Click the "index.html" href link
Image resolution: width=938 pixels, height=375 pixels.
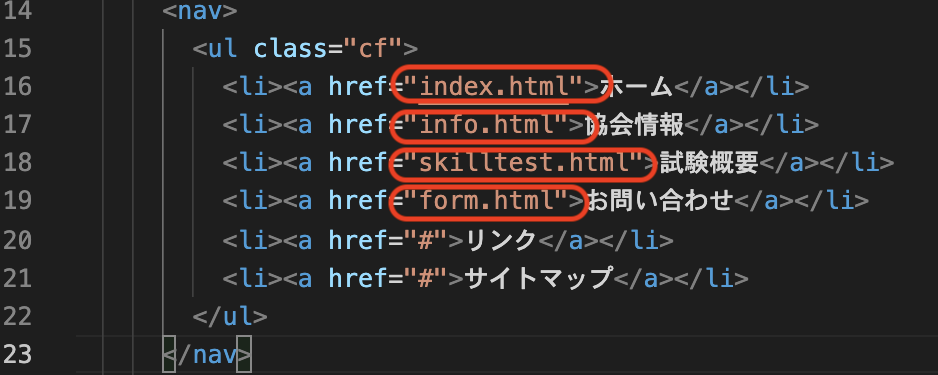pos(494,87)
